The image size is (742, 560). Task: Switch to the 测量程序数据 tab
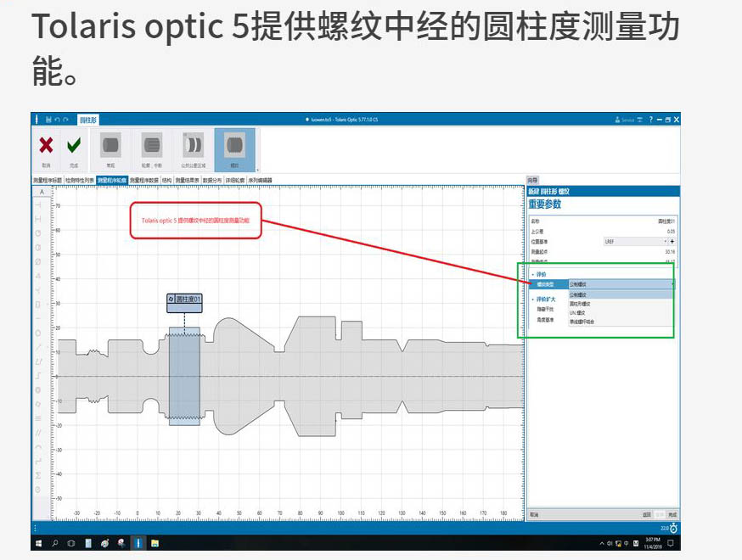[144, 180]
